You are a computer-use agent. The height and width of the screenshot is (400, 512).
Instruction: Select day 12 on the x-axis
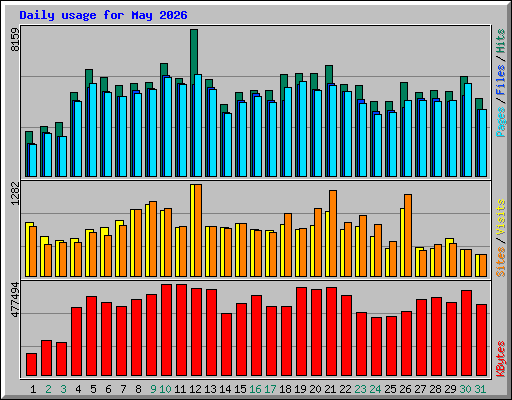[195, 389]
